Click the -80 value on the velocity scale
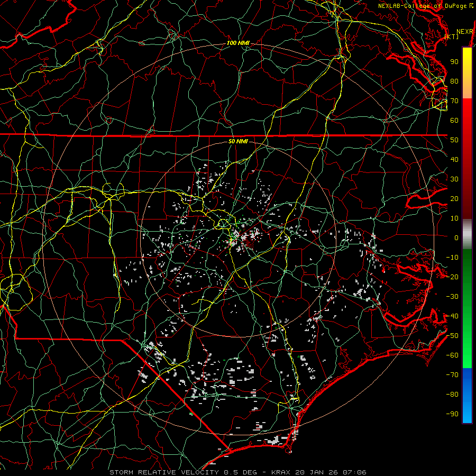476x476 pixels. 452,395
